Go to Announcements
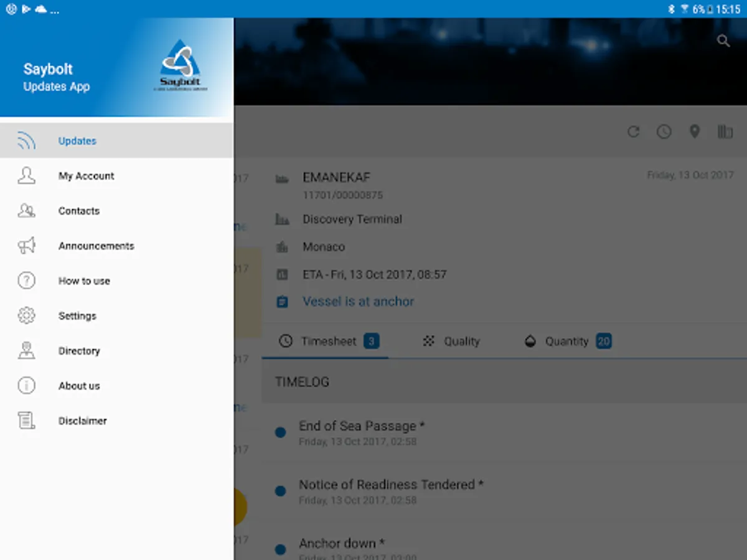This screenshot has width=747, height=560. (116, 246)
